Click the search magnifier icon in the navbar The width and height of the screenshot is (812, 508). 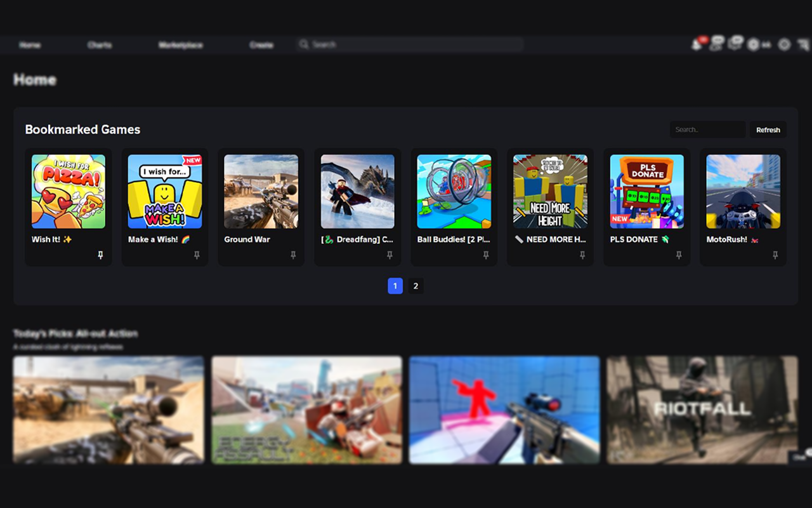coord(304,44)
